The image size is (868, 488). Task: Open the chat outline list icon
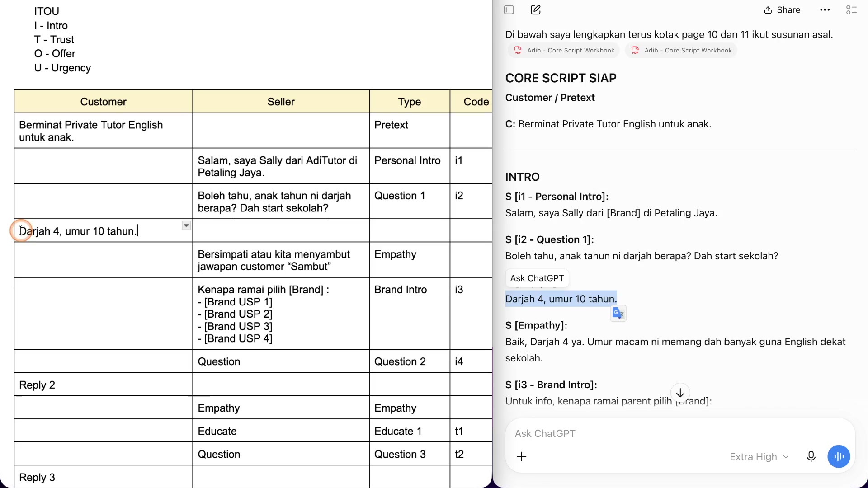(x=851, y=10)
